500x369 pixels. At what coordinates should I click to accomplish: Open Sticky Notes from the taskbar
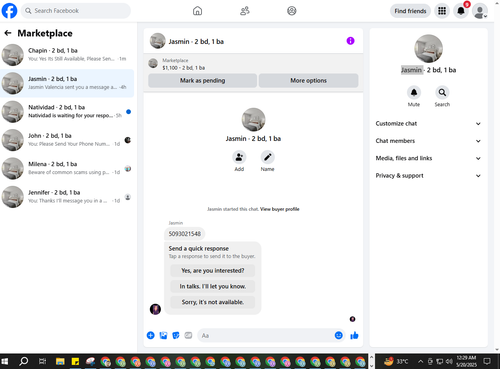pos(75,361)
